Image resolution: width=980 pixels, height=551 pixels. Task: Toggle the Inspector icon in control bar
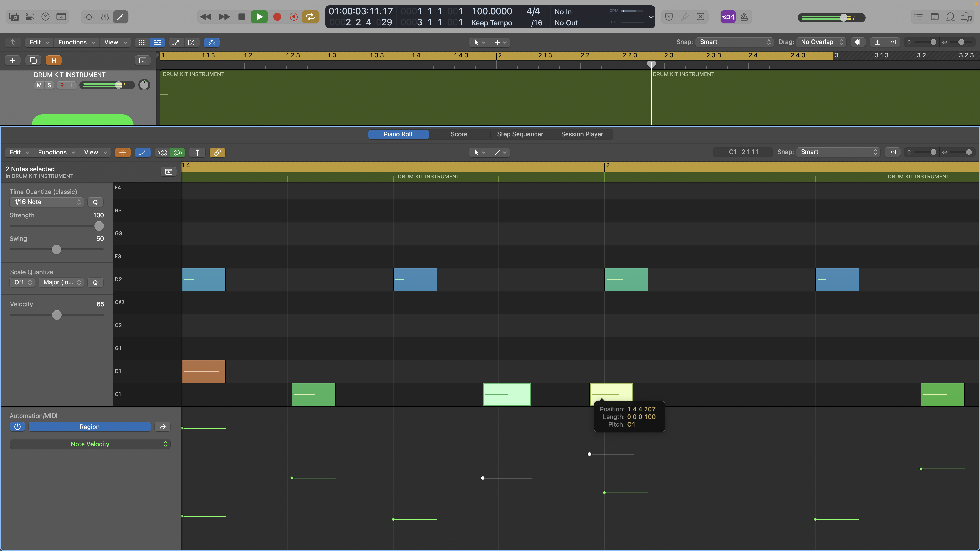click(30, 17)
